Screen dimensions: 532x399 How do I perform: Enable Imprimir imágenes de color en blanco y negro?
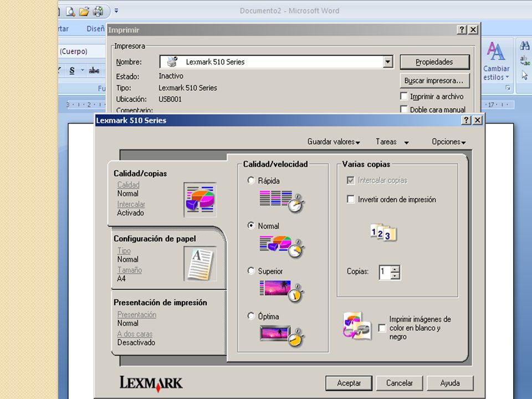(382, 328)
